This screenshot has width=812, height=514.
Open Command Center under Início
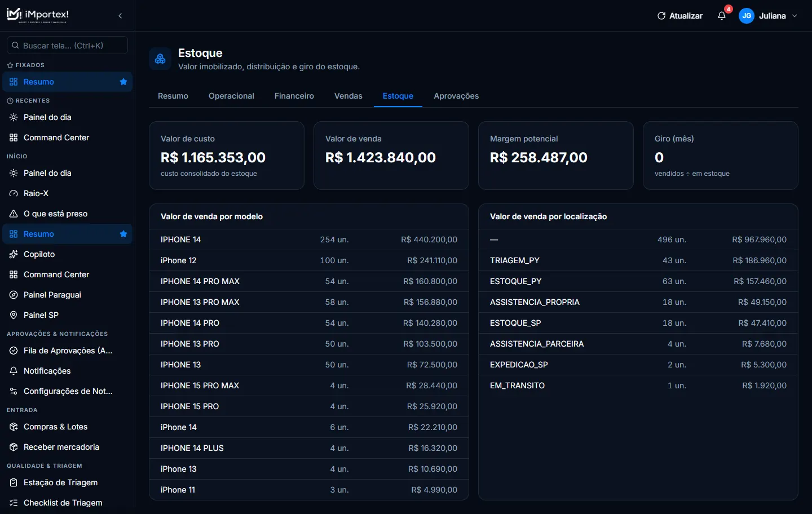67,274
